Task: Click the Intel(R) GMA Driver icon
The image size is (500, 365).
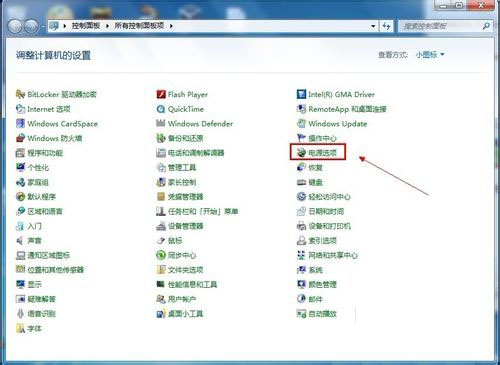Action: [301, 94]
